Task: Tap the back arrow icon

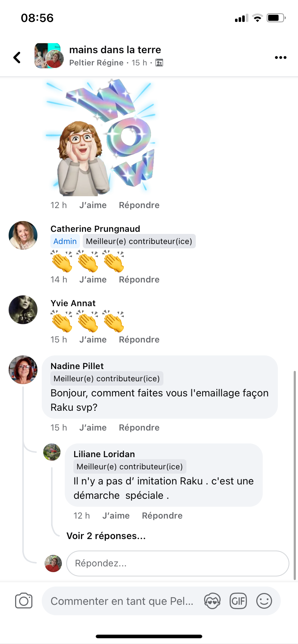Action: [x=17, y=57]
